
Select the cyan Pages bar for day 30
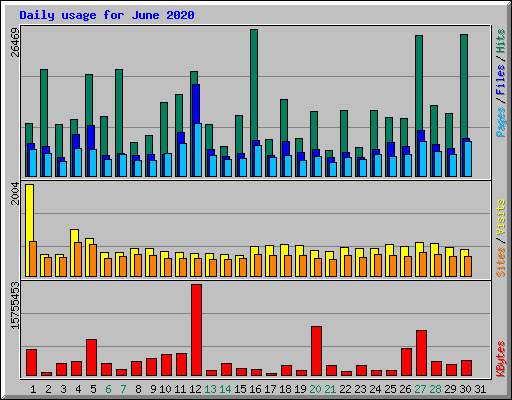468,159
